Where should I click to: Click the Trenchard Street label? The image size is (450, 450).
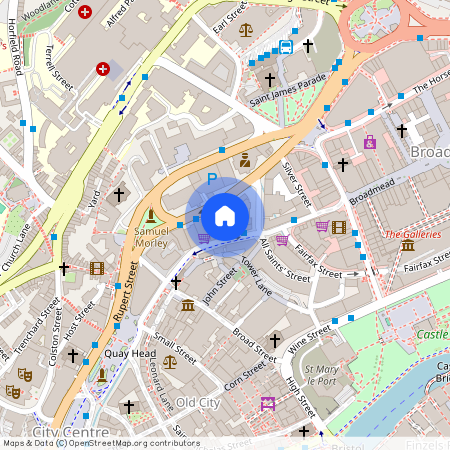point(37,326)
